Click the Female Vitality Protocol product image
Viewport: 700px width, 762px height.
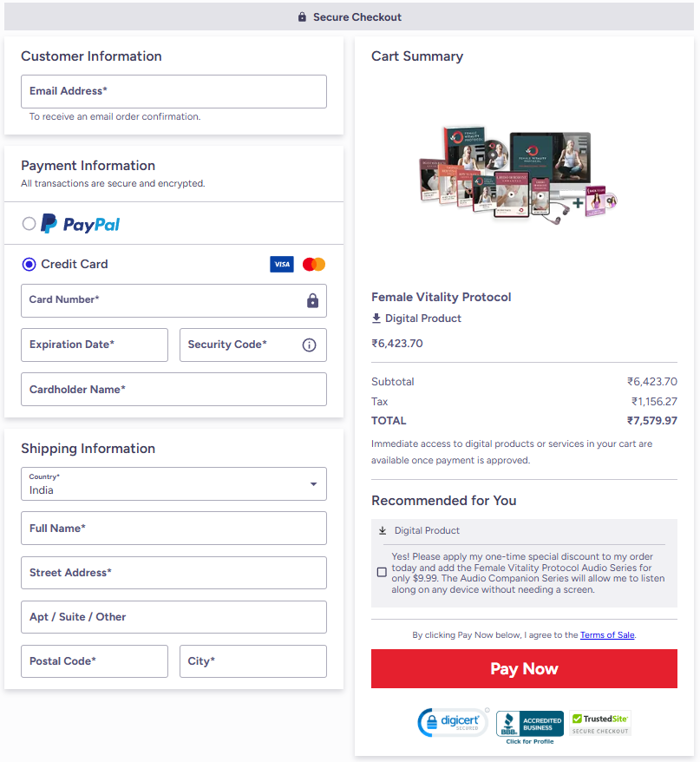(517, 174)
